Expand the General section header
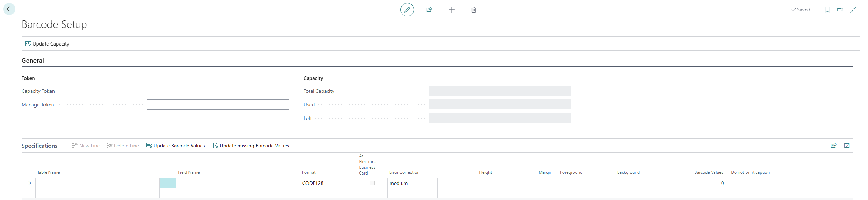868x200 pixels. pyautogui.click(x=33, y=61)
